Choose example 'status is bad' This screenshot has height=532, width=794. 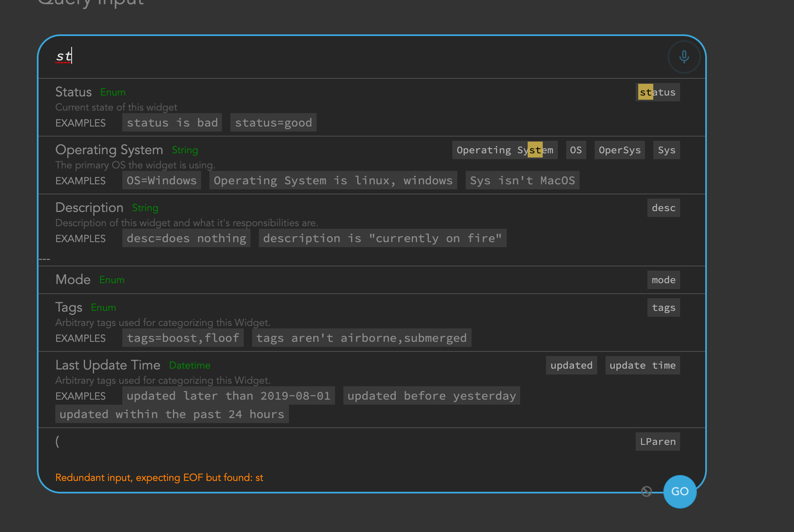(172, 123)
